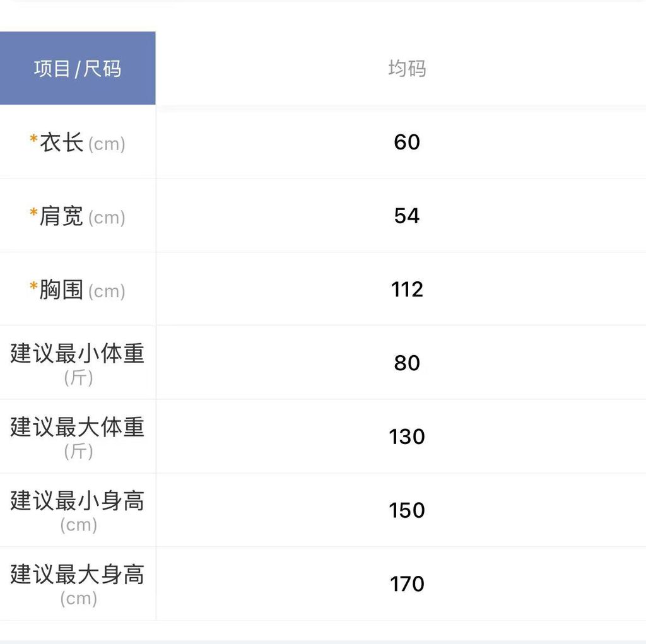646x644 pixels.
Task: Select the minimum height value 150
Action: tap(407, 510)
